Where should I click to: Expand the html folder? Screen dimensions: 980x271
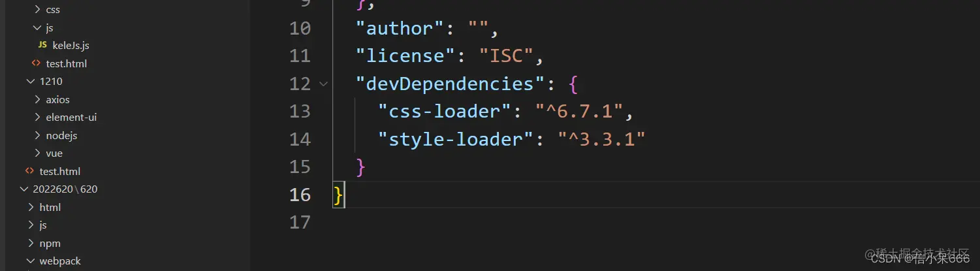click(x=30, y=207)
